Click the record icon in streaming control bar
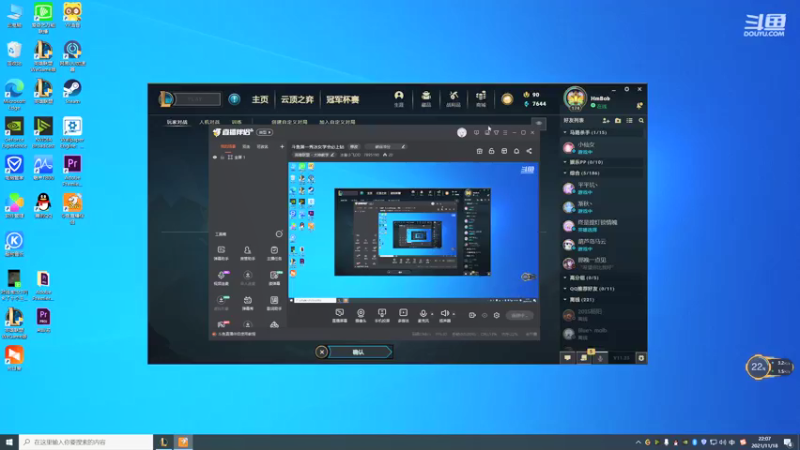Image resolution: width=800 pixels, height=450 pixels. pos(472,315)
